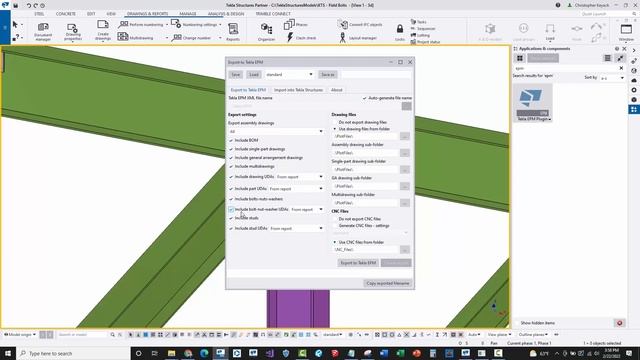Click the selection arrow tool icon
Viewport: 640px width, 360px height.
(15, 25)
